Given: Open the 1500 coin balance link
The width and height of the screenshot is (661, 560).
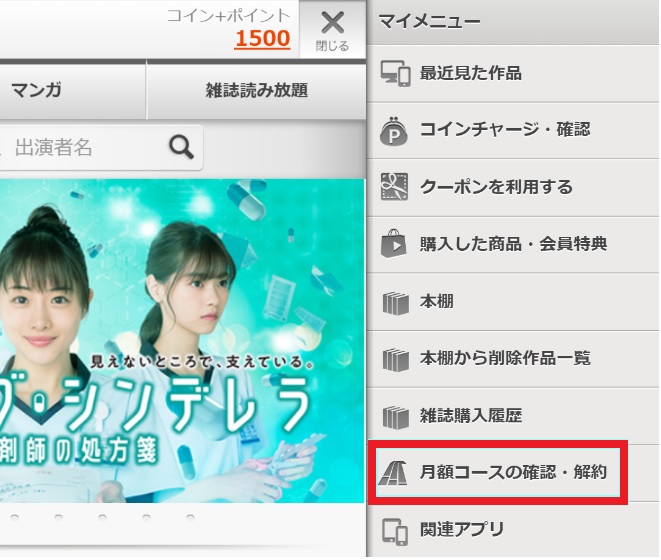Looking at the screenshot, I should (x=262, y=39).
